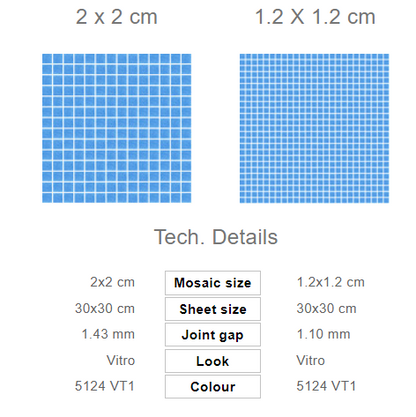Click the 1.2 X 1.2 cm mosaic thumbnail
The width and height of the screenshot is (416, 417).
(314, 128)
